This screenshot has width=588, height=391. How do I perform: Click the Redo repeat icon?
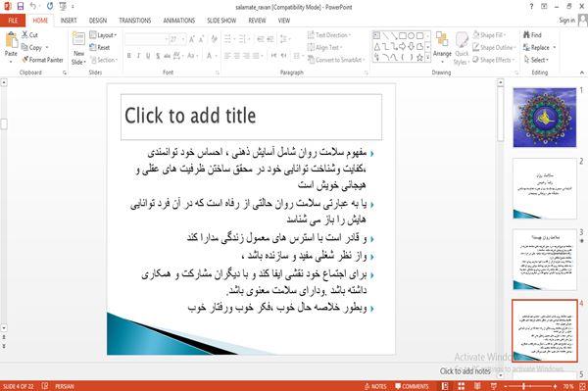(x=50, y=7)
